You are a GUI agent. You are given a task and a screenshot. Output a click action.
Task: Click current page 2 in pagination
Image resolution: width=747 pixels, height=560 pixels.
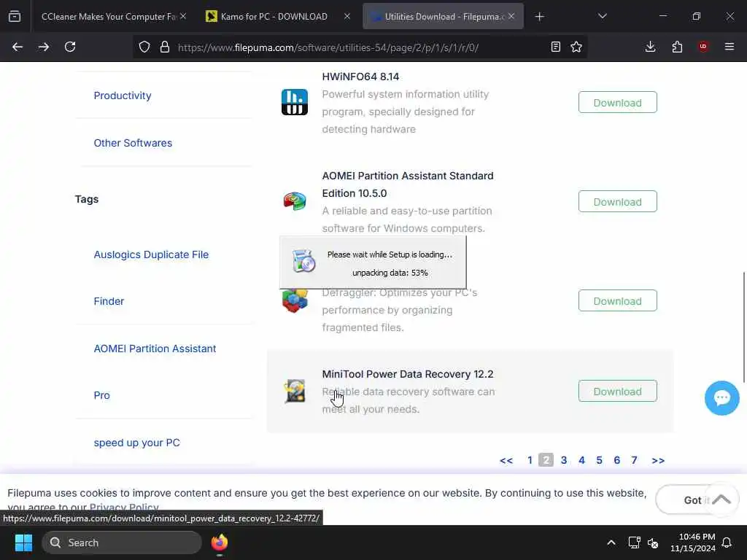pyautogui.click(x=546, y=460)
